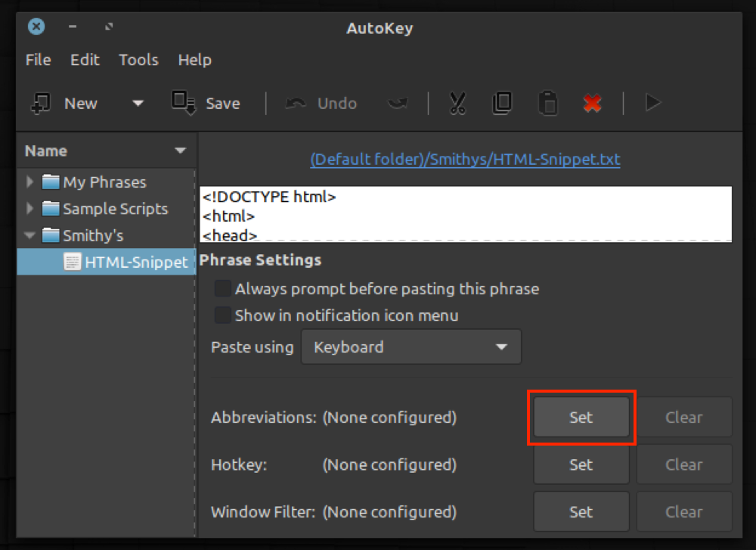The width and height of the screenshot is (756, 550).
Task: Open the Tools menu
Action: click(138, 60)
